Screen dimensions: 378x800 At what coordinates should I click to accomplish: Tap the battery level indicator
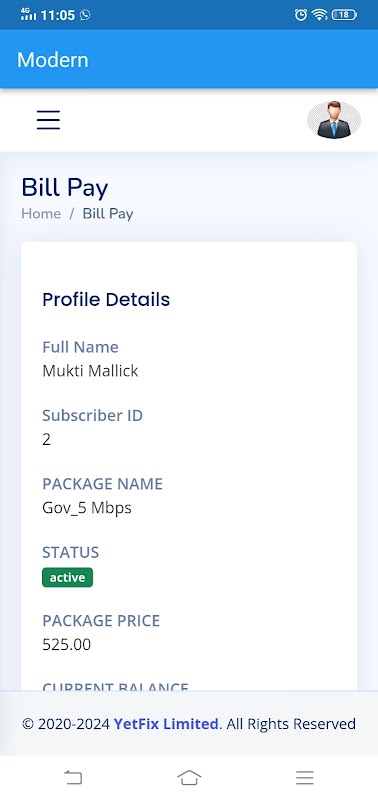click(344, 15)
